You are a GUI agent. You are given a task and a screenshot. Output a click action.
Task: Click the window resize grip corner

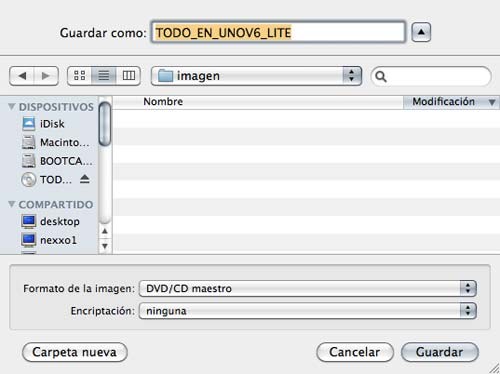494,368
